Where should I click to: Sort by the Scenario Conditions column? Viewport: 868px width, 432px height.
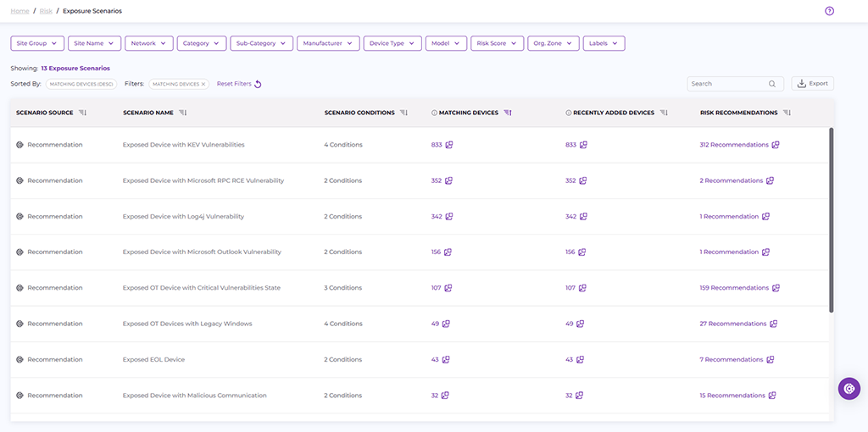(403, 113)
